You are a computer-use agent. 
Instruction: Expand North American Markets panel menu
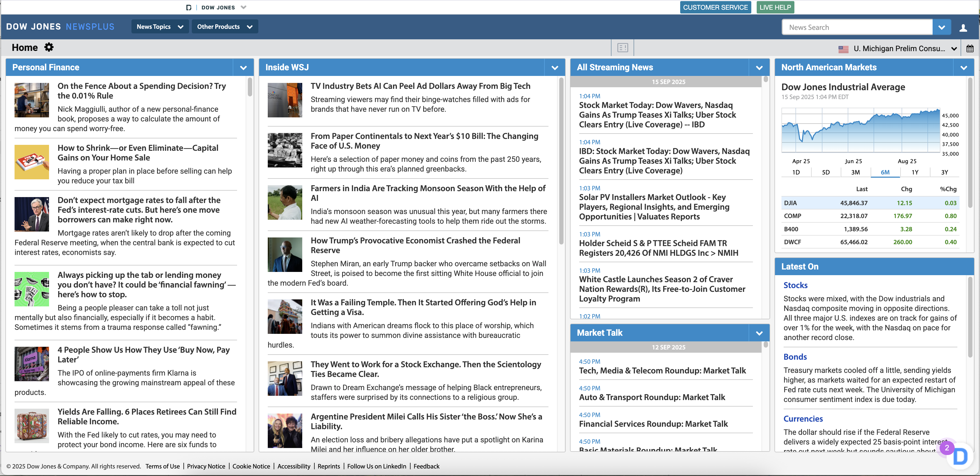963,68
